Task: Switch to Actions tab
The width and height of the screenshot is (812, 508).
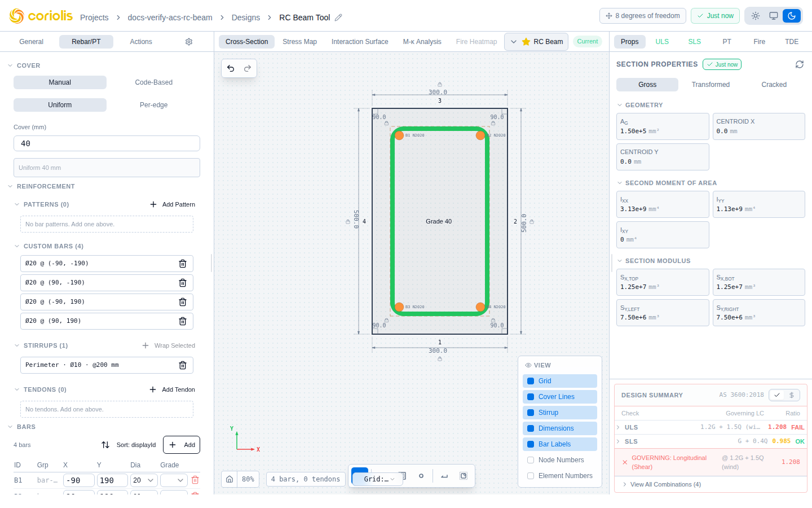Action: coord(141,42)
